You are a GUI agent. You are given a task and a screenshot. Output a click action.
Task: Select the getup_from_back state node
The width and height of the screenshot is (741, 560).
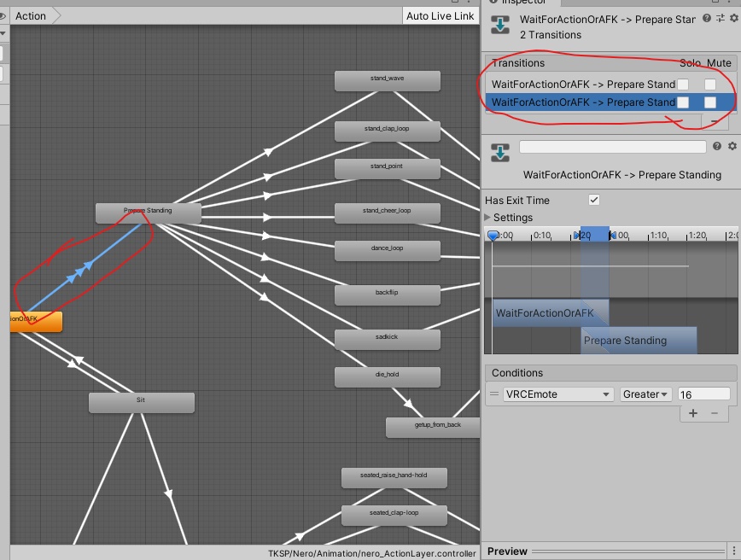click(x=433, y=427)
